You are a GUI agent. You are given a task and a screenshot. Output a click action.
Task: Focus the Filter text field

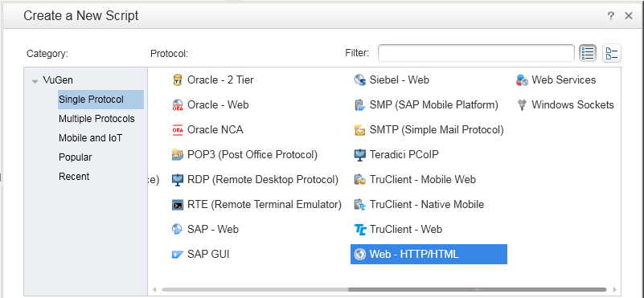click(x=476, y=53)
